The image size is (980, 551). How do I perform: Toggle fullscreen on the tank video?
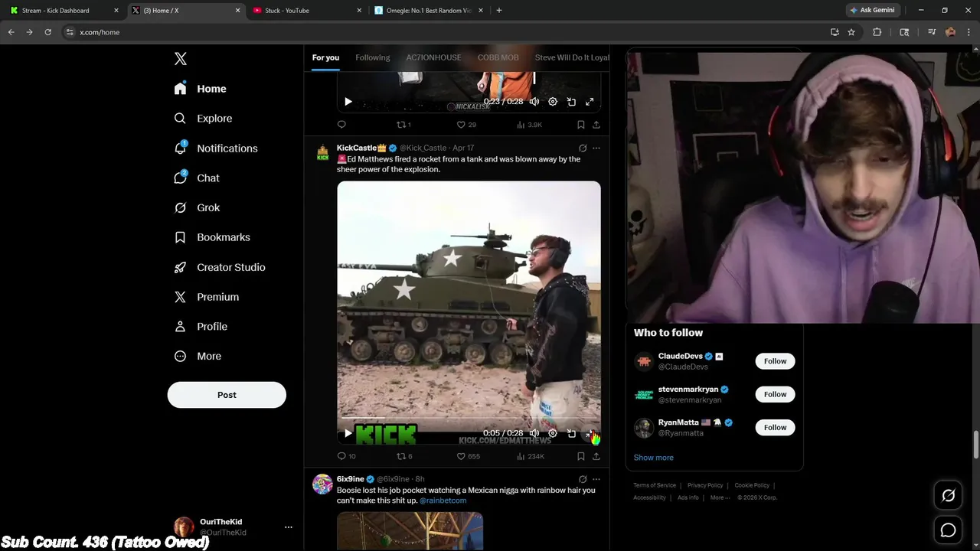tap(590, 433)
